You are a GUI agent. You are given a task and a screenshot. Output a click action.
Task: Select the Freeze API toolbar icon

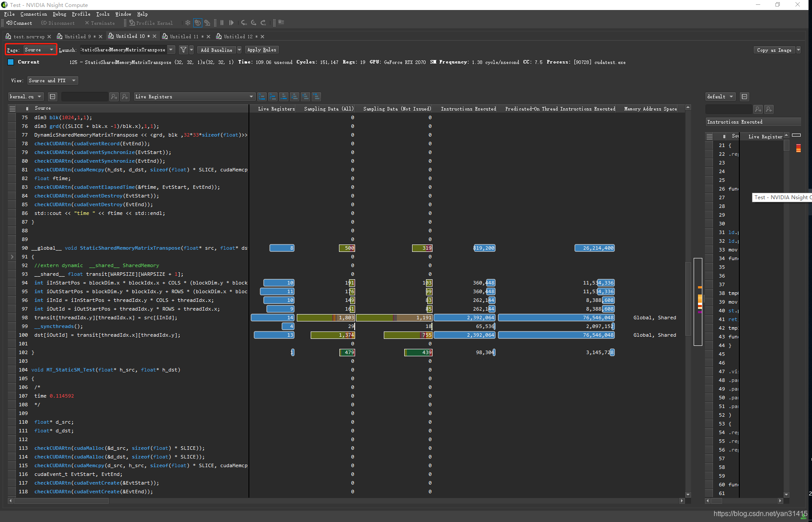pyautogui.click(x=188, y=23)
